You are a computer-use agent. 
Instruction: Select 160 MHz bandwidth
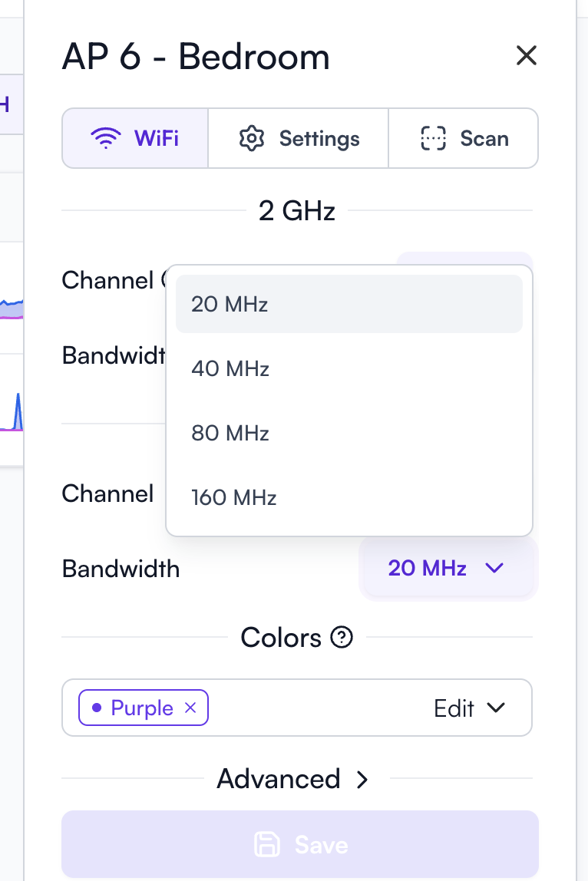tap(349, 497)
